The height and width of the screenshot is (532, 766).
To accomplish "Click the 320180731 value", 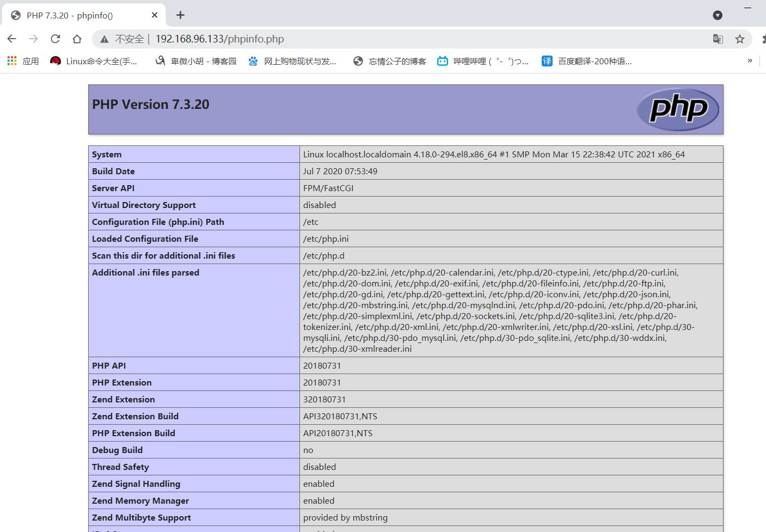I will 324,399.
